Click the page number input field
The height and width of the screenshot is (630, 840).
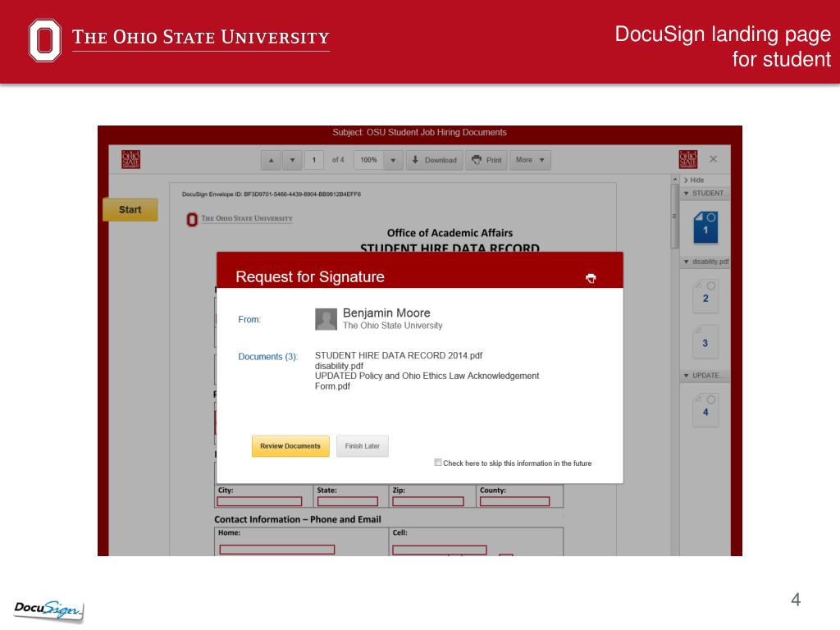coord(314,160)
